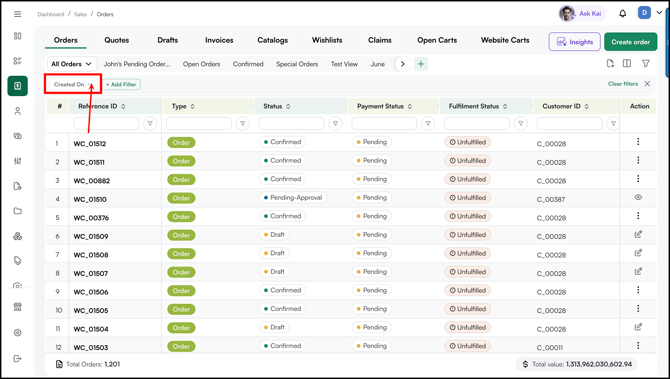Open three-dot action menu for WC_01512
The image size is (670, 379).
click(x=638, y=141)
